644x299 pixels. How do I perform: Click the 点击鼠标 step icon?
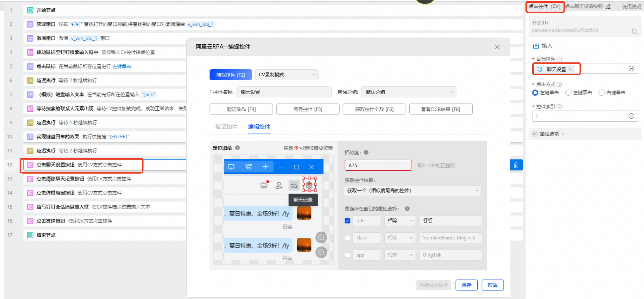(30, 66)
